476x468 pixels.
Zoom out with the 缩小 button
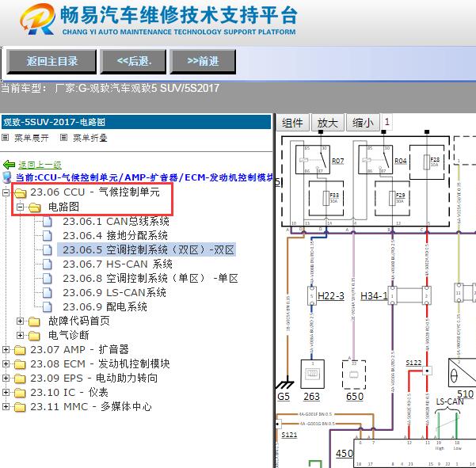click(363, 123)
